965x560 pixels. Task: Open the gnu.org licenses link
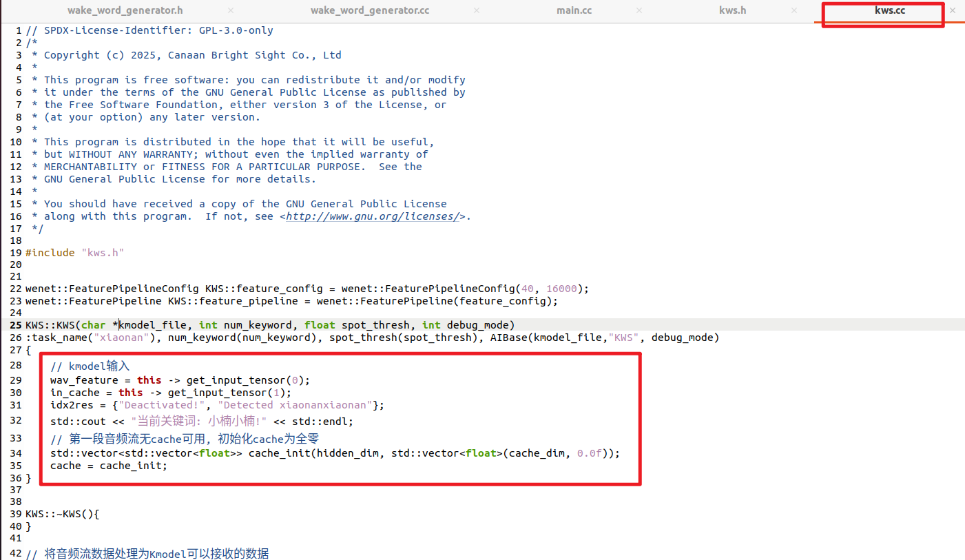372,216
